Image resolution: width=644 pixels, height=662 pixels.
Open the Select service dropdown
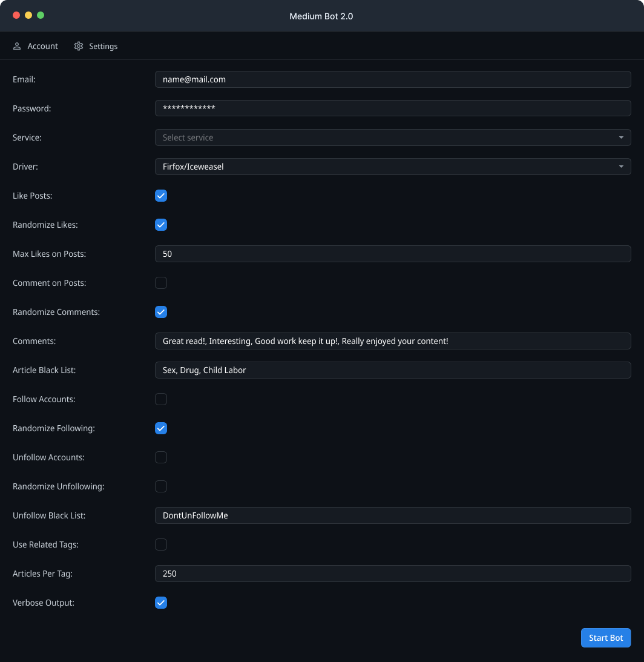pyautogui.click(x=387, y=137)
